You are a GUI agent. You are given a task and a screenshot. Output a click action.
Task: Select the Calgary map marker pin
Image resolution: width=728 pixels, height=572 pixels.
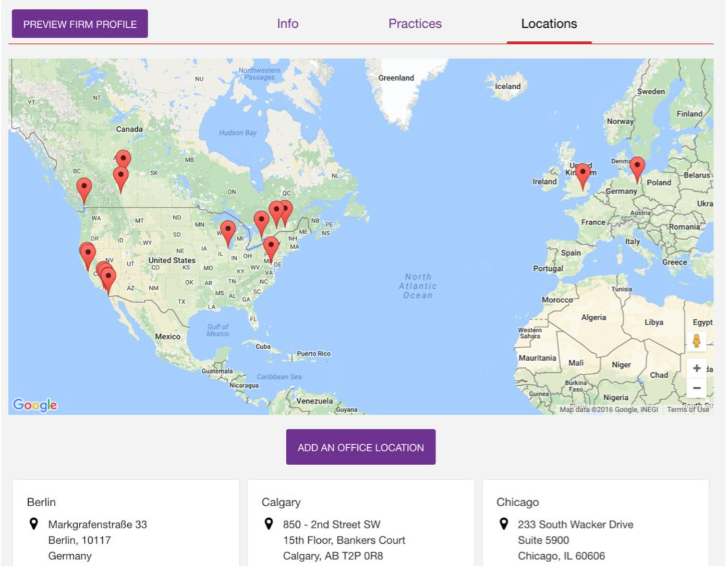point(121,176)
